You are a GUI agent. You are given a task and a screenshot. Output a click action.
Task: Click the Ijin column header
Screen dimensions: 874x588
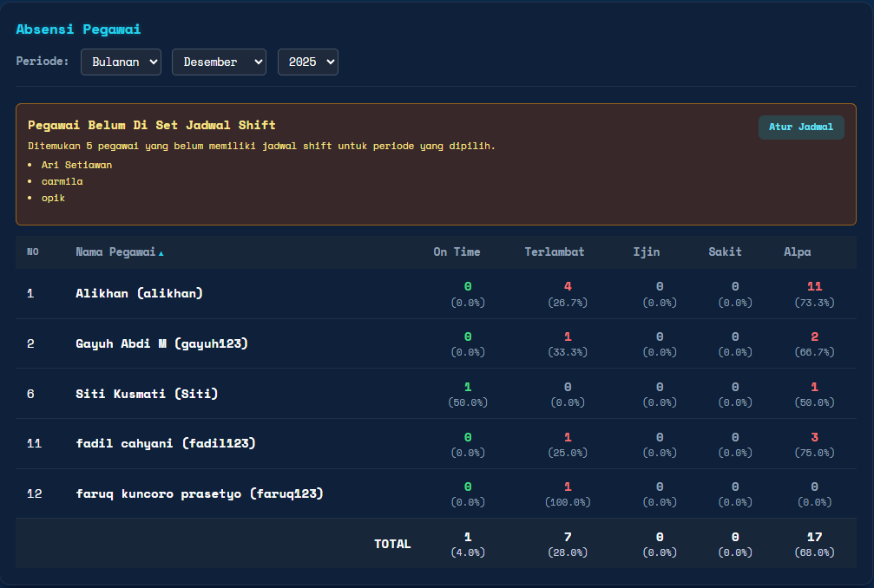(646, 252)
